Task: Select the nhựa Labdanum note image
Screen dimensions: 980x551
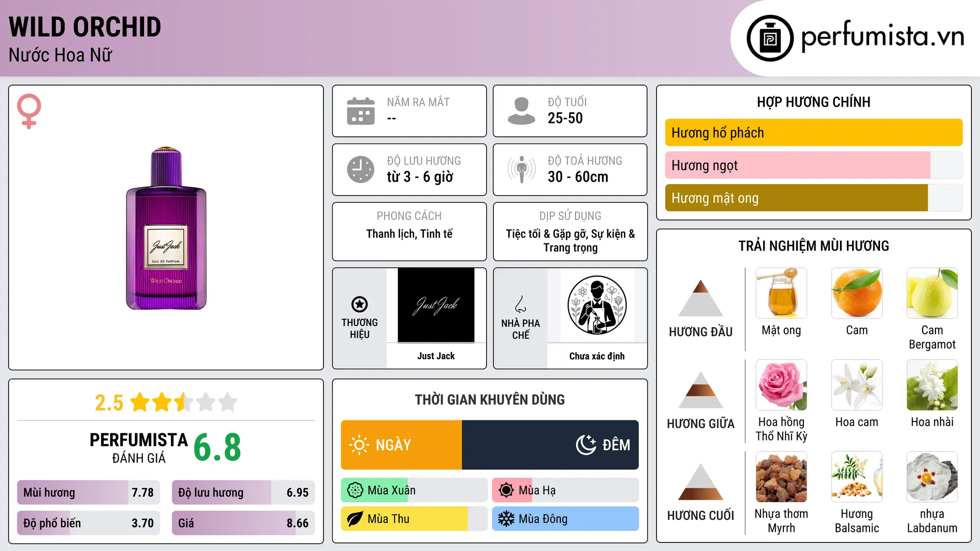Action: 932,477
